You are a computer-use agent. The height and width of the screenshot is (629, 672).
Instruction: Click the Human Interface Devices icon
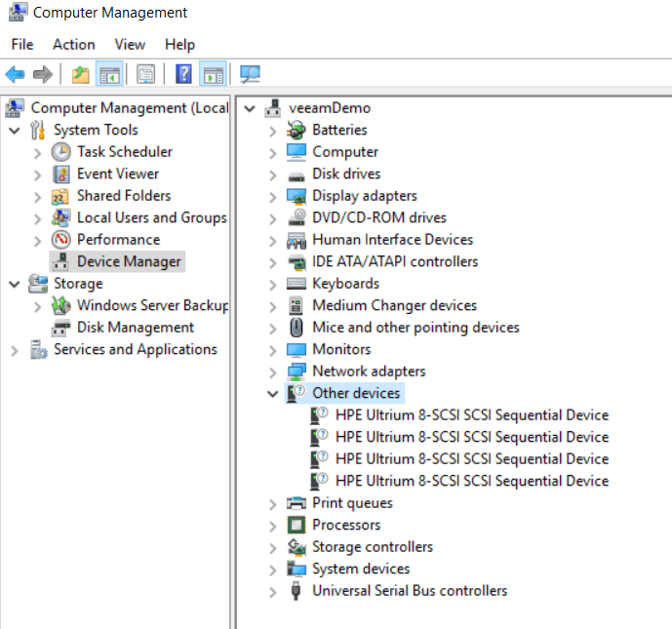point(296,240)
